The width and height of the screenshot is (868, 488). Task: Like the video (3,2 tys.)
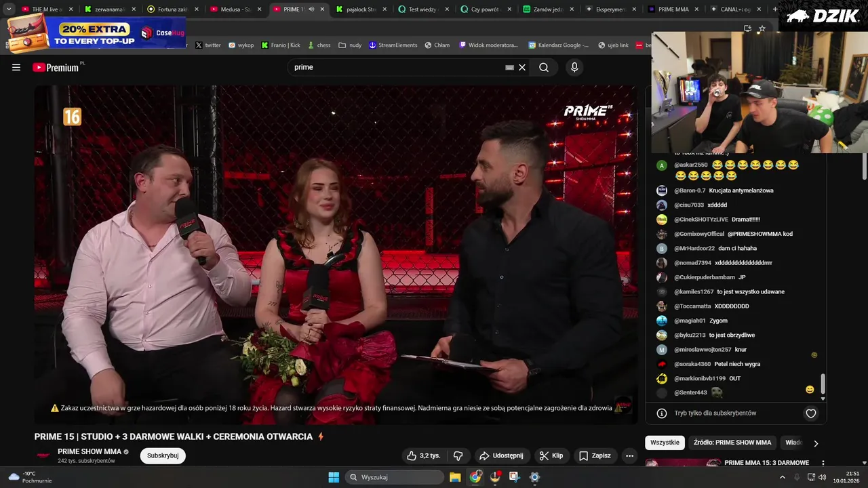click(x=424, y=455)
